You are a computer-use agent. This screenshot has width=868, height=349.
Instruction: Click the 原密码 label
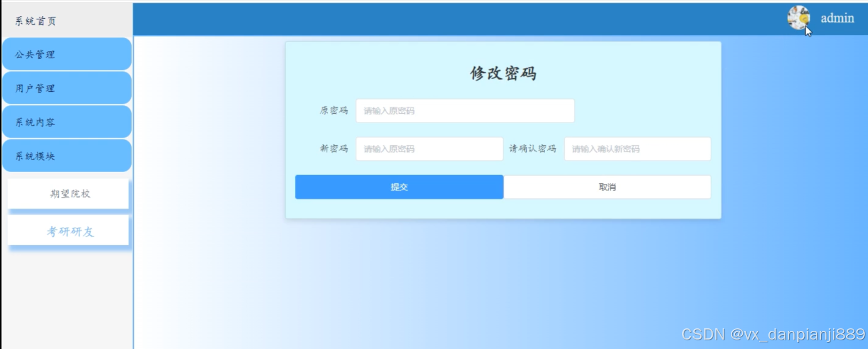click(x=334, y=111)
